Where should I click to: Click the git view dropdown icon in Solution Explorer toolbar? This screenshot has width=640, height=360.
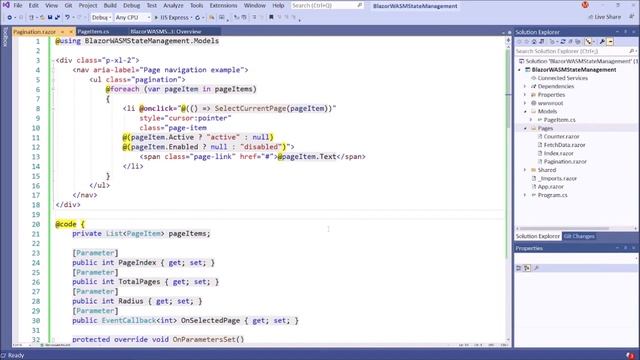pyautogui.click(x=588, y=42)
